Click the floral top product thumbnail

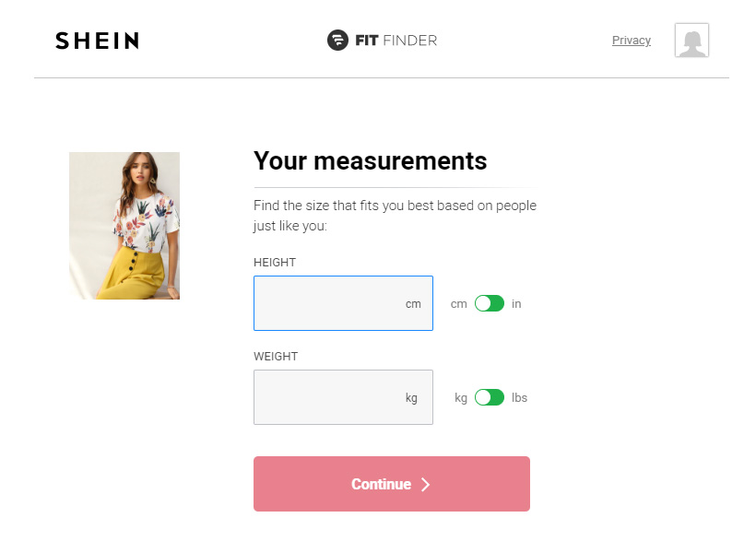click(x=124, y=225)
